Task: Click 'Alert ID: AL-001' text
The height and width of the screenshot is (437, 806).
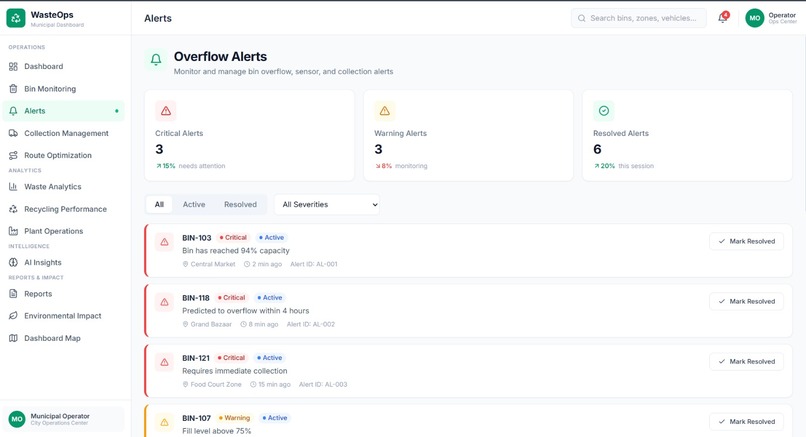Action: pyautogui.click(x=314, y=264)
